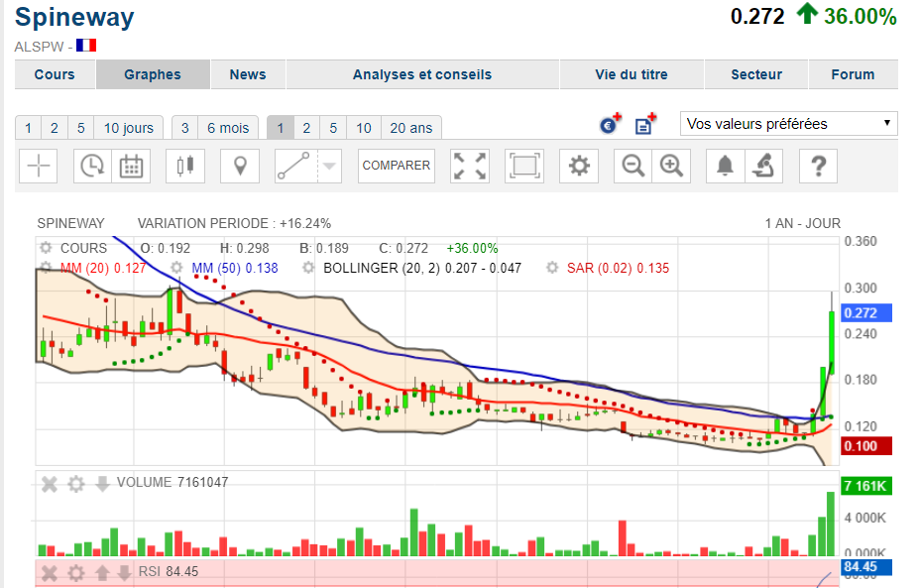Open Analyses et conseils tab
The height and width of the screenshot is (588, 920).
point(422,74)
